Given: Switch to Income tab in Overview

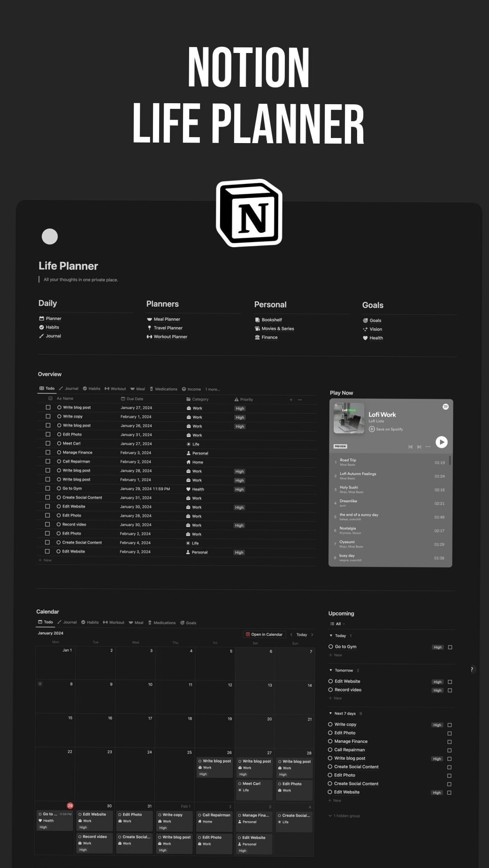Looking at the screenshot, I should (x=191, y=389).
